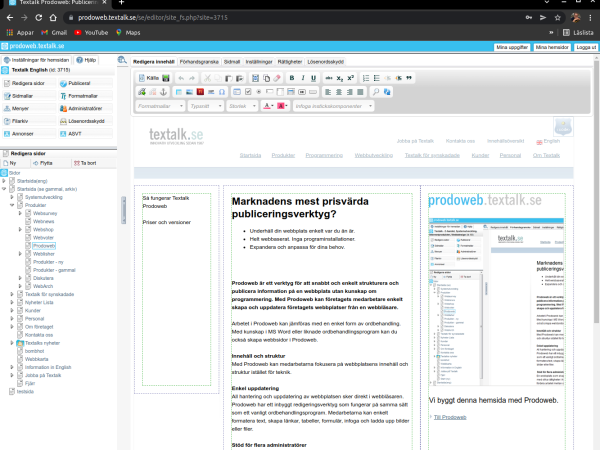Click the Logga ut button
600x450 pixels.
[x=586, y=47]
